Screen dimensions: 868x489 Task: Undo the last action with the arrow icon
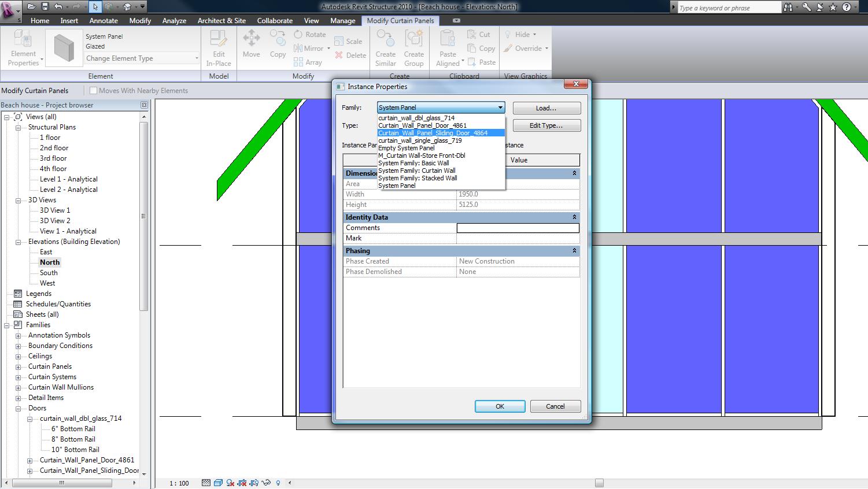pyautogui.click(x=58, y=7)
